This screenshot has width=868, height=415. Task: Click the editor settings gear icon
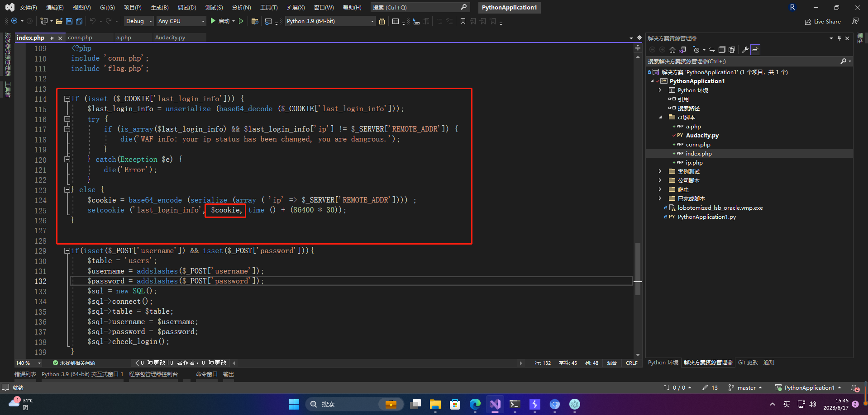pyautogui.click(x=639, y=38)
